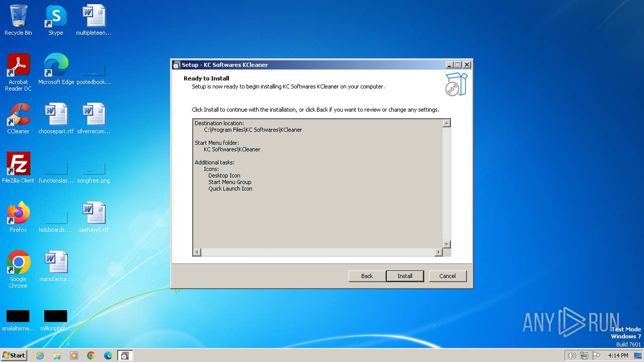Open the multipleteen Word document icon
This screenshot has width=644, height=362.
94,20
